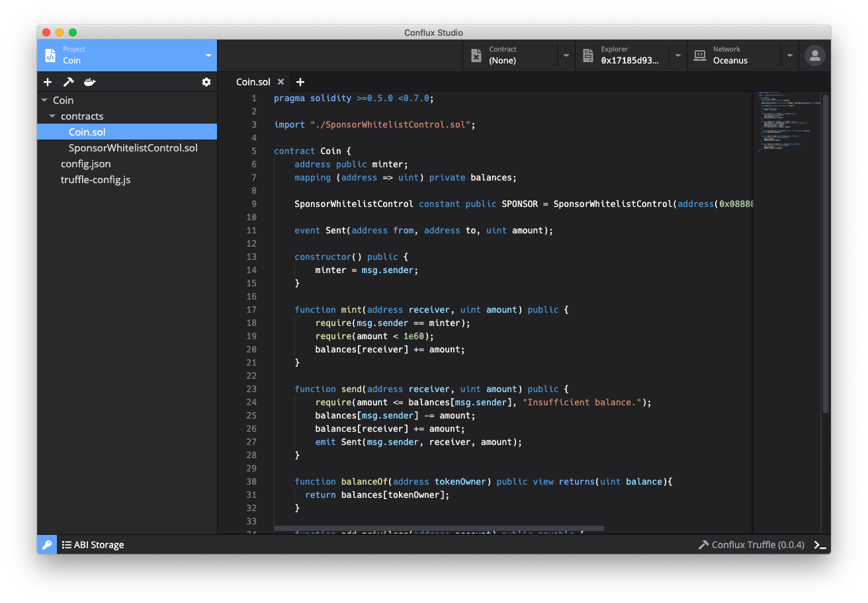Click 'return balances[tokenOwner];' line
The width and height of the screenshot is (868, 603).
(377, 495)
